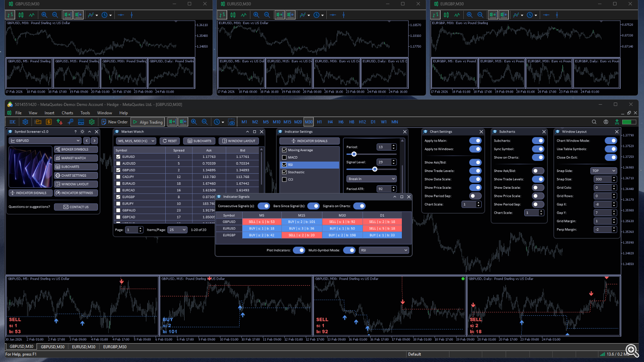Image resolution: width=644 pixels, height=362 pixels.
Task: Click the Depth of Market dollar icon
Action: (x=49, y=122)
